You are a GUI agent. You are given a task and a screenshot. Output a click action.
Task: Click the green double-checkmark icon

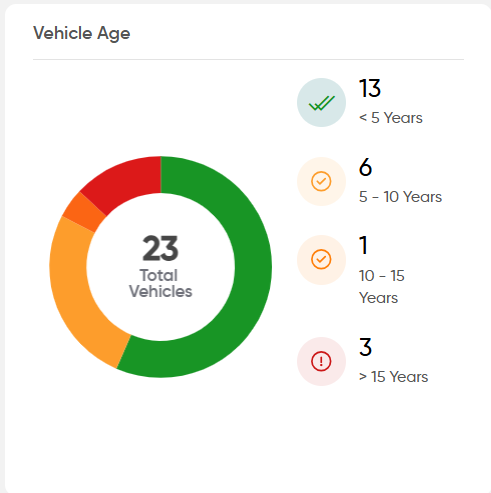[x=321, y=103]
